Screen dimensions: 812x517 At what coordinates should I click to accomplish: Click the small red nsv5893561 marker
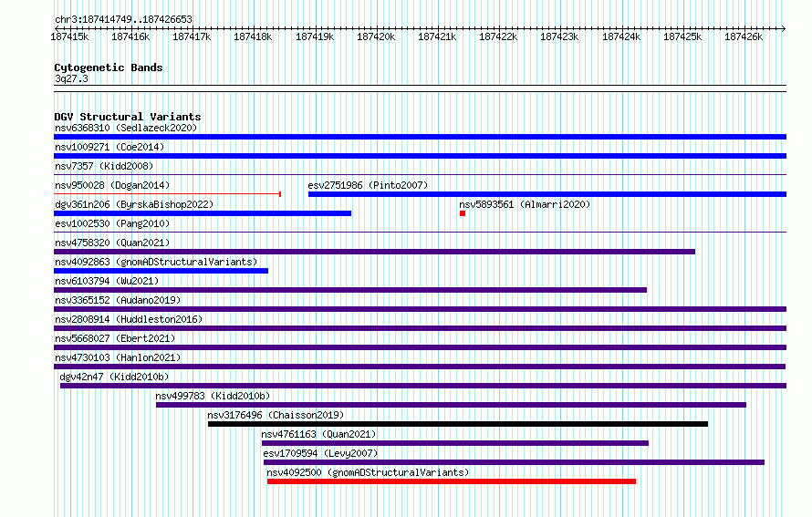pos(463,213)
